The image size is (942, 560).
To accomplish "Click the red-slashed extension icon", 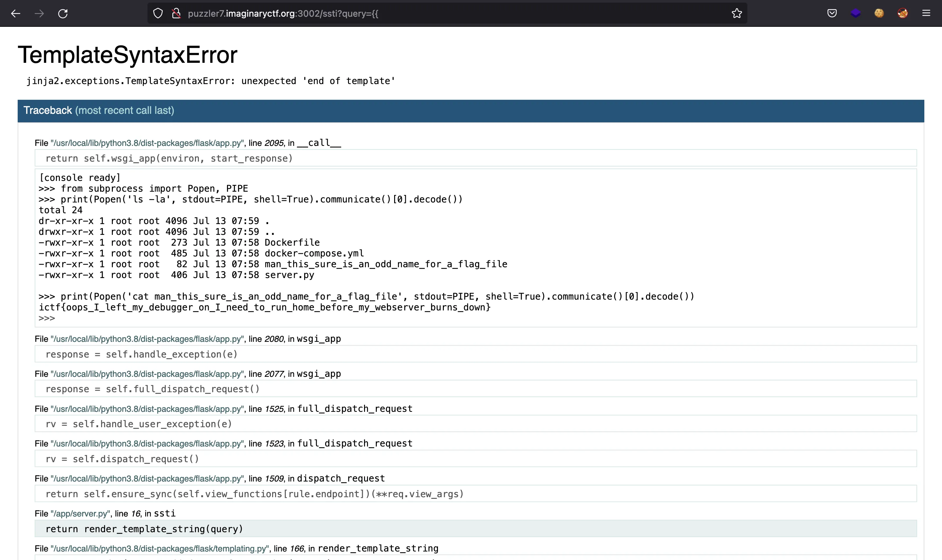I will [902, 14].
